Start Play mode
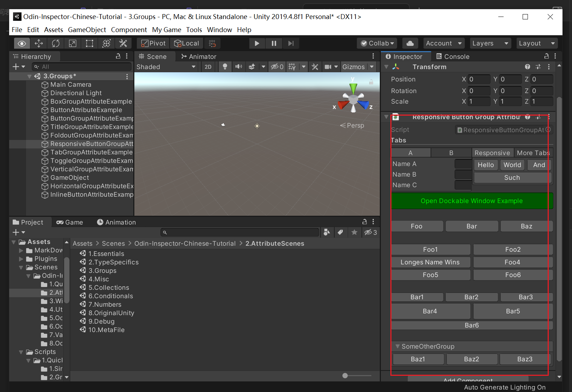The height and width of the screenshot is (392, 572). click(x=257, y=43)
